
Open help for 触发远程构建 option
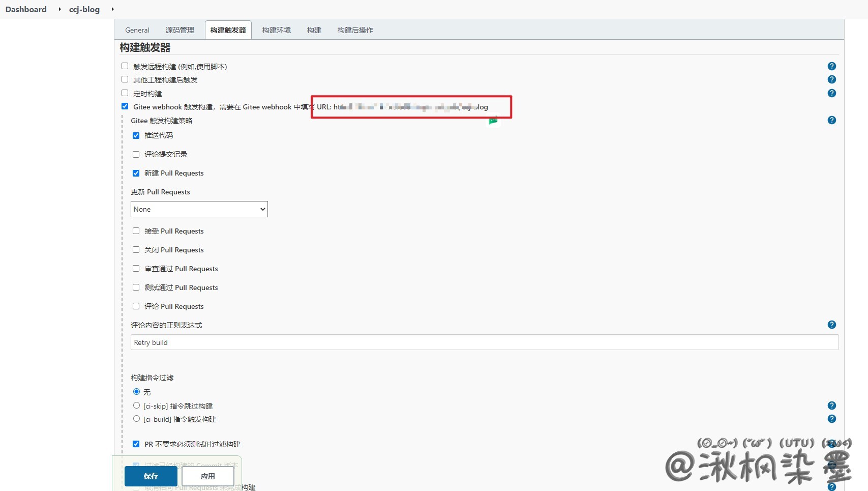click(x=831, y=66)
